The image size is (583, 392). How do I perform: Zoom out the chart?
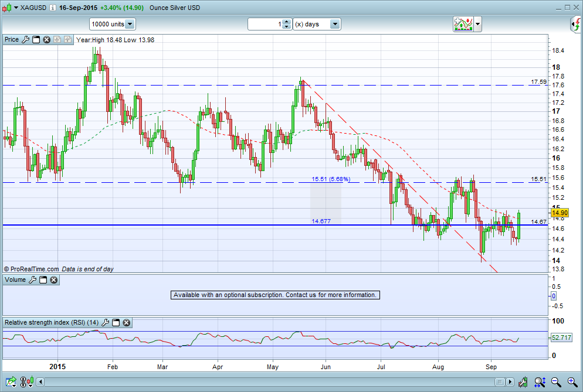click(556, 381)
